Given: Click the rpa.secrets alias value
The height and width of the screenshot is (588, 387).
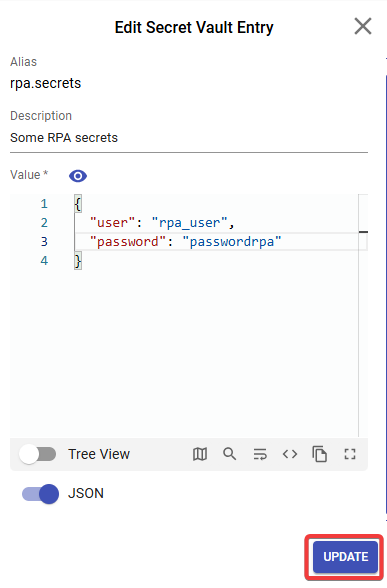Looking at the screenshot, I should pos(45,83).
